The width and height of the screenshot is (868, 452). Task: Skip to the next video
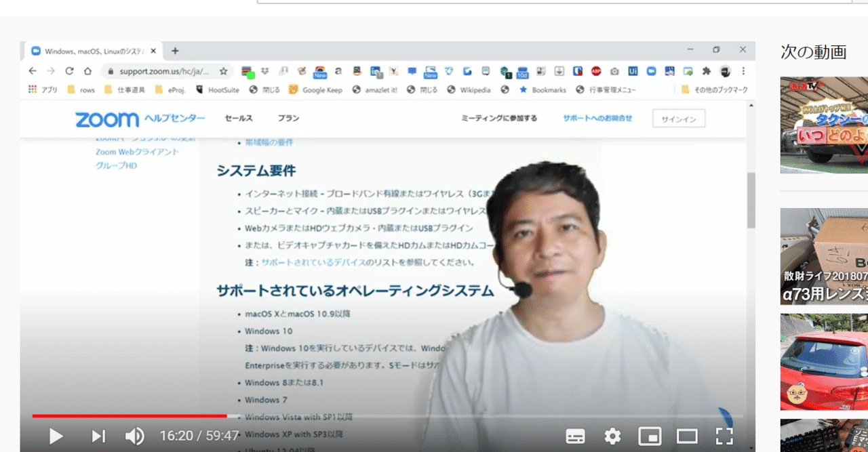(98, 436)
